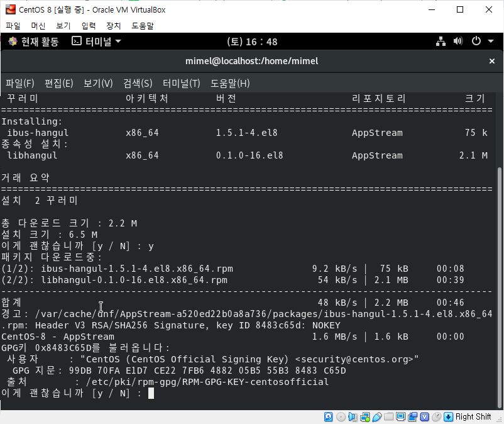Open VirtualBox 파일 menu
Screen dimensions: 504x424
pyautogui.click(x=13, y=26)
